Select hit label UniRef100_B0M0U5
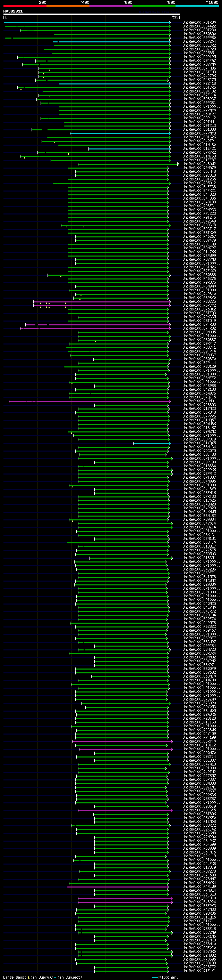 coord(199,332)
